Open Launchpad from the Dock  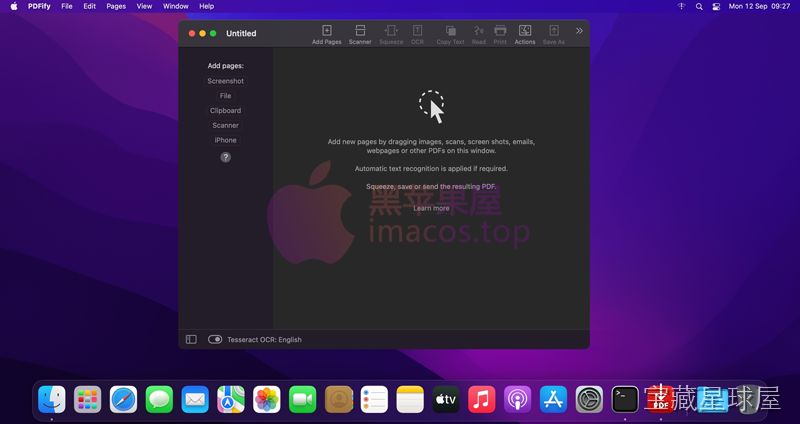(x=88, y=400)
